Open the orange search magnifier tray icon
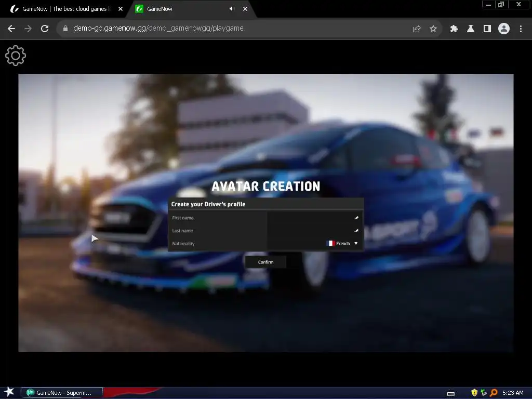Image resolution: width=532 pixels, height=399 pixels. click(x=494, y=393)
